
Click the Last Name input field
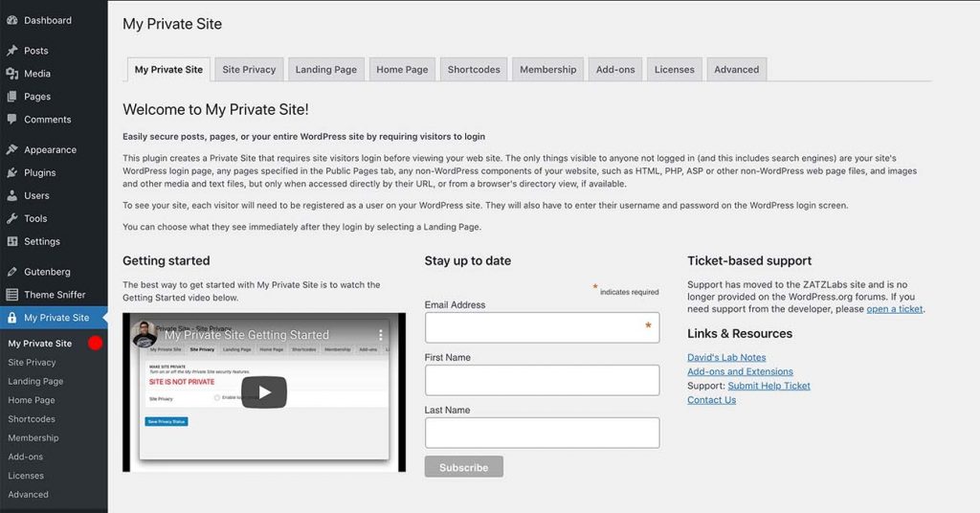point(542,433)
